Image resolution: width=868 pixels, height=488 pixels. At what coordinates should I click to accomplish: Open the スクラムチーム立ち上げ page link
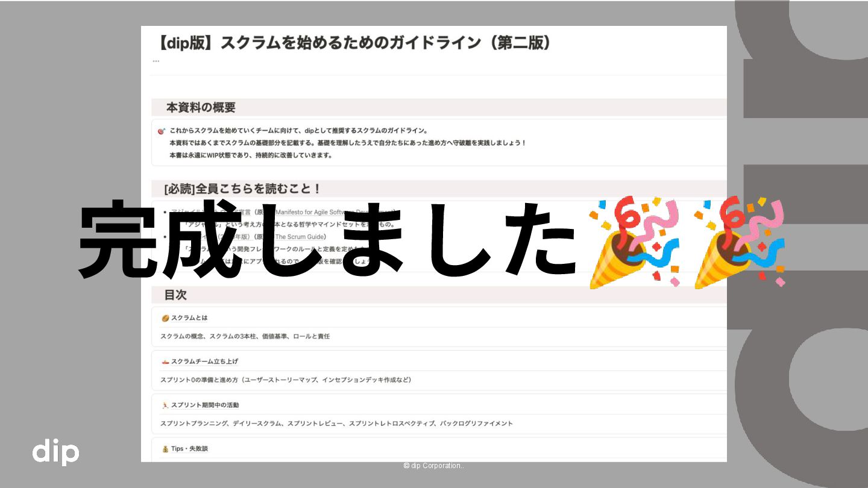[x=204, y=361]
